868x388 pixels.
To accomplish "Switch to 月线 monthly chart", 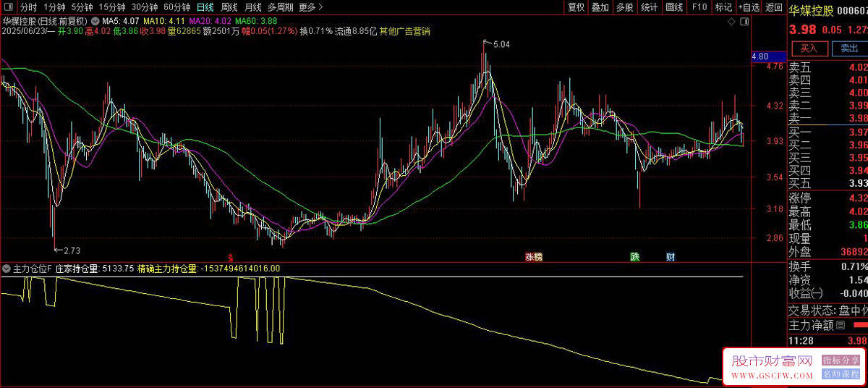I will [252, 7].
